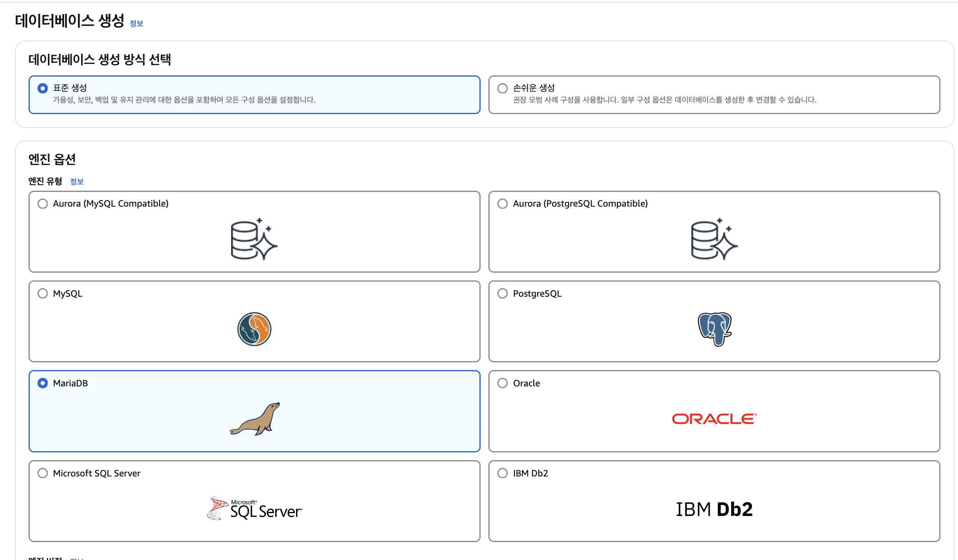Viewport: 958px width, 560px height.
Task: Click the highlighted MariaDB engine card
Action: click(x=254, y=412)
